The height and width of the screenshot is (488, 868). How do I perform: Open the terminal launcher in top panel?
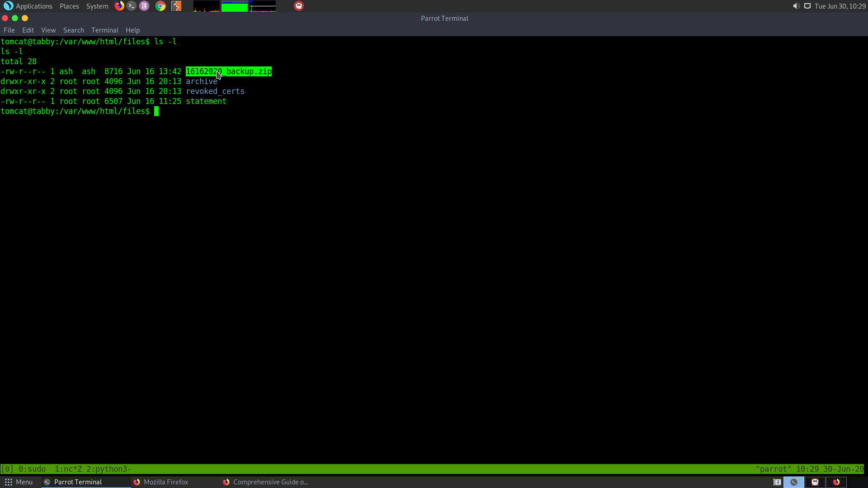[x=132, y=6]
